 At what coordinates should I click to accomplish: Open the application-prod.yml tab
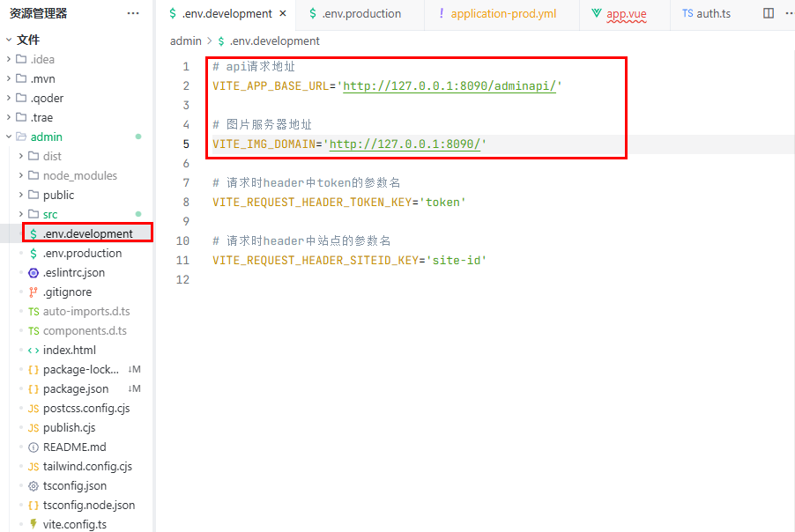point(502,14)
